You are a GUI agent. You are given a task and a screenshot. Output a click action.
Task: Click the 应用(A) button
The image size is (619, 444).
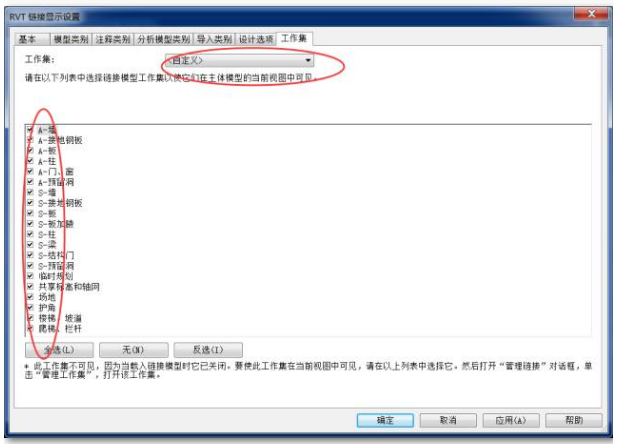point(511,420)
